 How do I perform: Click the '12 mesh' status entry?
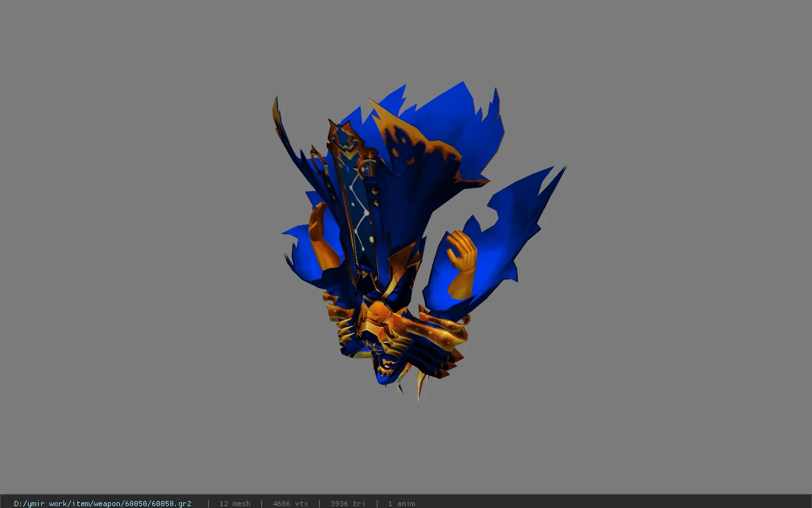point(235,504)
